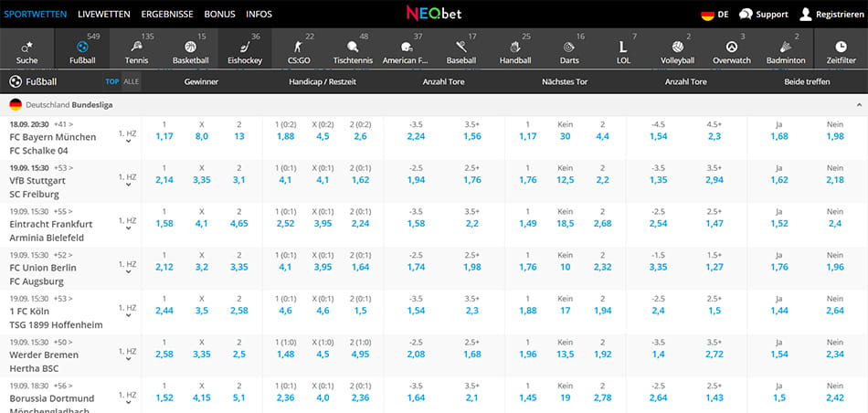Click the Beide treffen column header

click(x=807, y=82)
